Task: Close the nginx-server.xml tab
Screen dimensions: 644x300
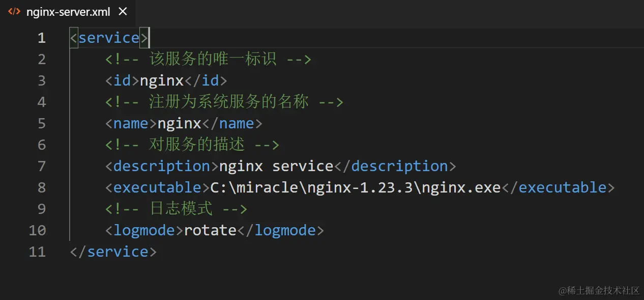Action: point(123,12)
